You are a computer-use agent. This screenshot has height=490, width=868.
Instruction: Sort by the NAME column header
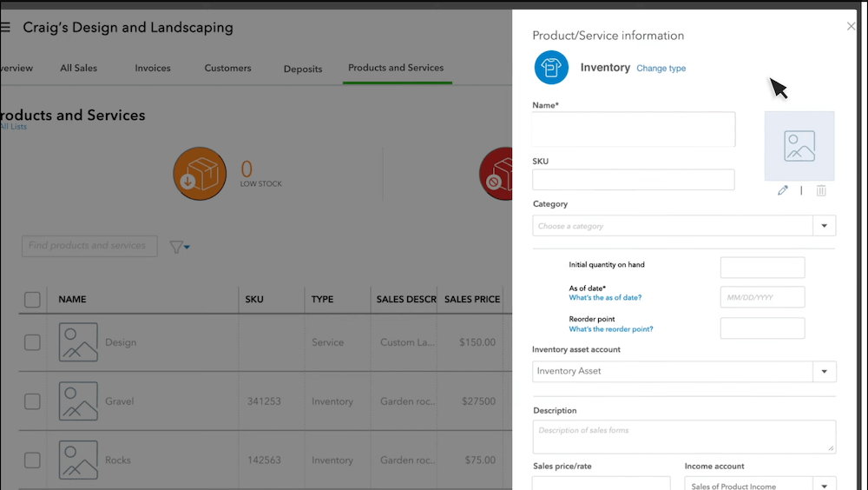73,300
